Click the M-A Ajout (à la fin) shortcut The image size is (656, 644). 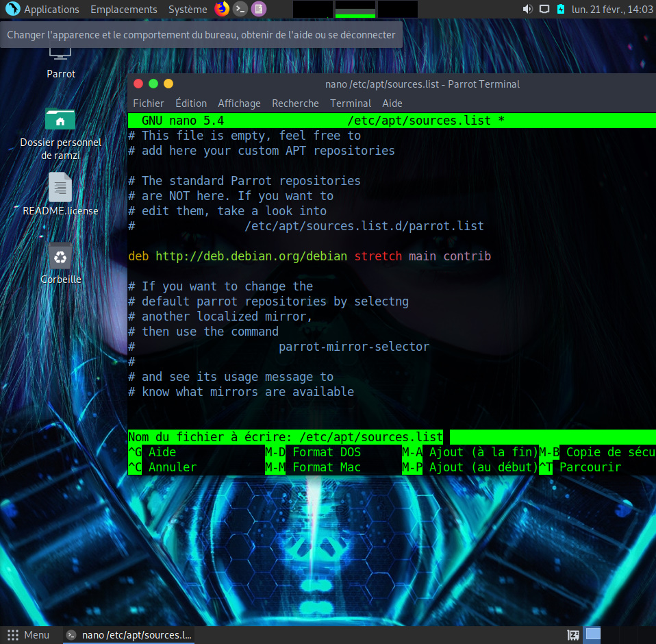tap(470, 452)
